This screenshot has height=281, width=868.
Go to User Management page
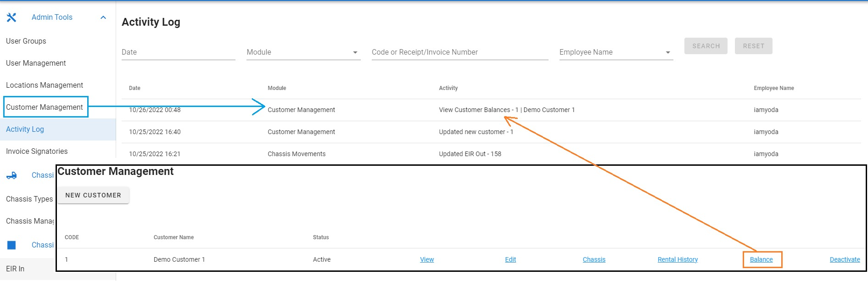pyautogui.click(x=36, y=63)
